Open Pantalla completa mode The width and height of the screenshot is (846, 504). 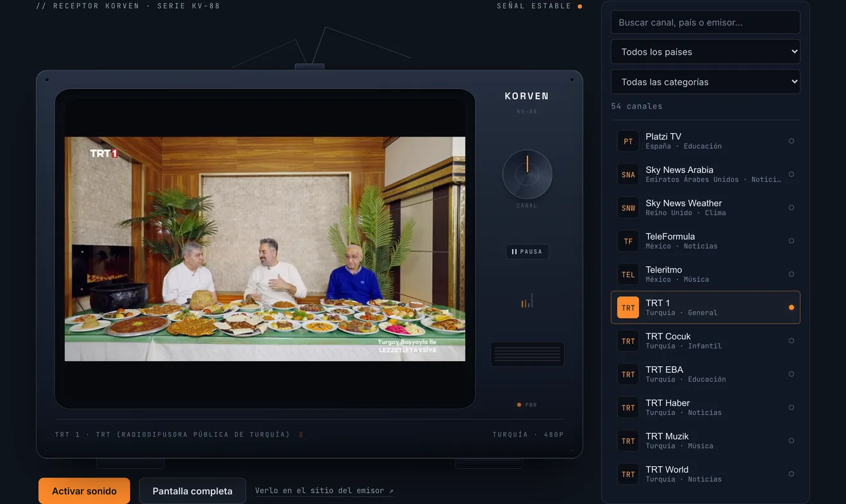pyautogui.click(x=192, y=491)
